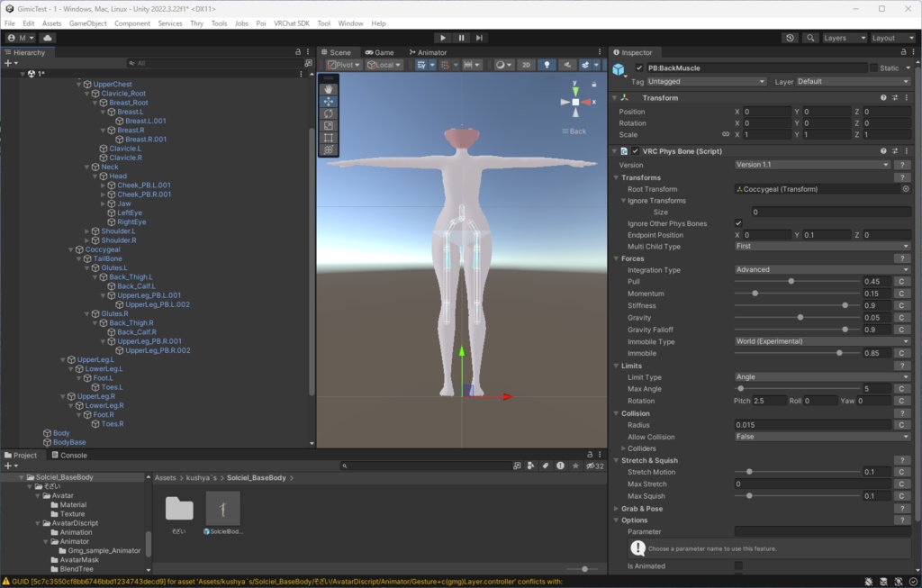
Task: Select the Rotate tool in Scene overlay
Action: pyautogui.click(x=329, y=113)
